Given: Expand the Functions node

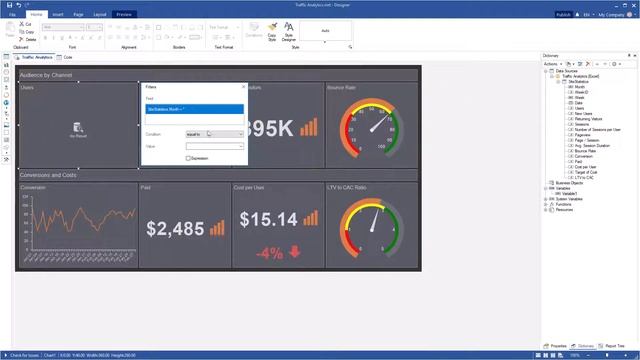Looking at the screenshot, I should click(546, 204).
